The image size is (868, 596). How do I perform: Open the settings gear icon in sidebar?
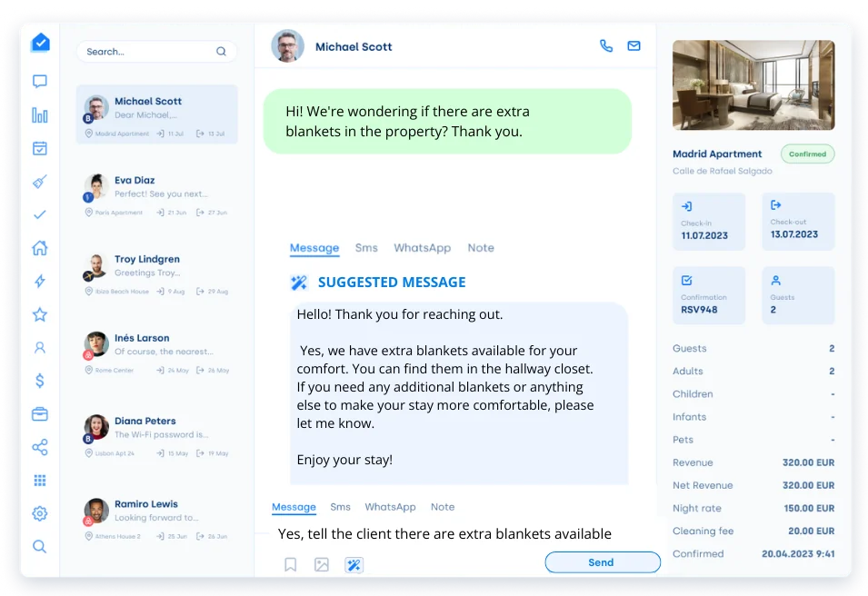40,513
